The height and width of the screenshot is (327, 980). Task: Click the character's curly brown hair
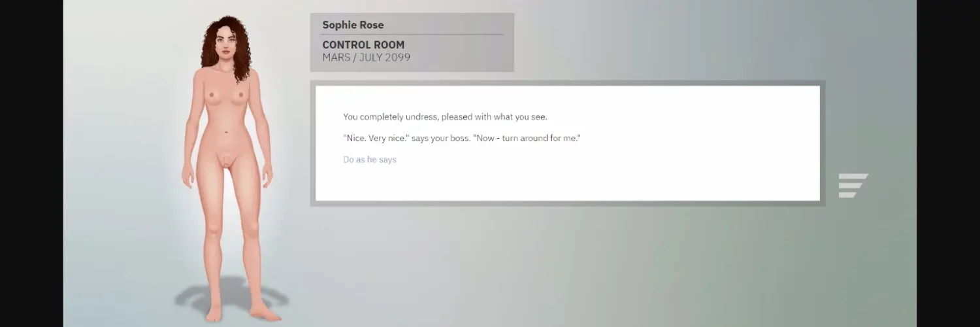[242, 39]
